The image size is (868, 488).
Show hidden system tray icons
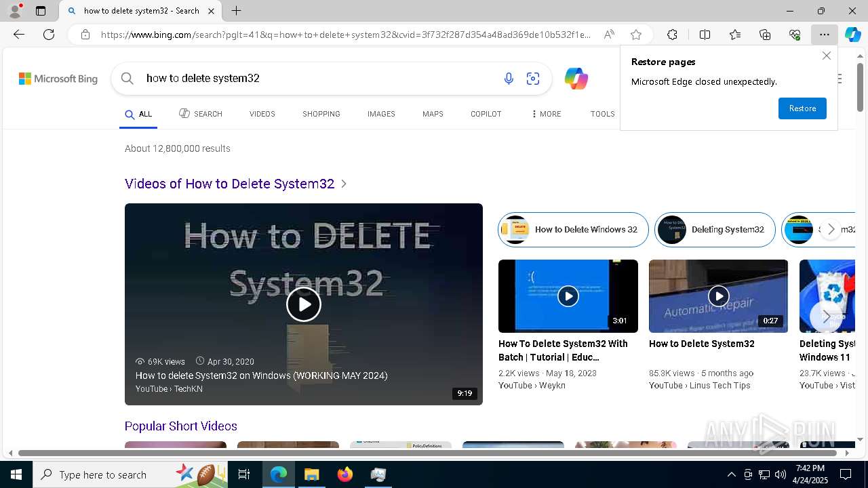(x=731, y=474)
